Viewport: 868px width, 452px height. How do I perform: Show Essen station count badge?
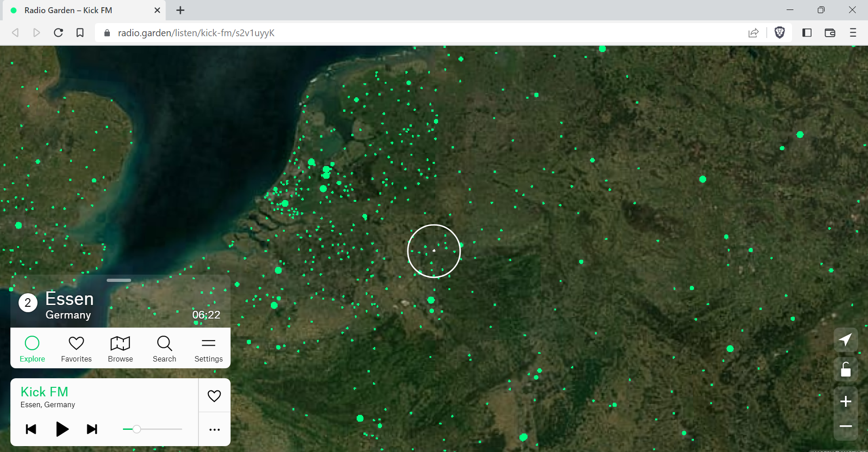coord(28,303)
